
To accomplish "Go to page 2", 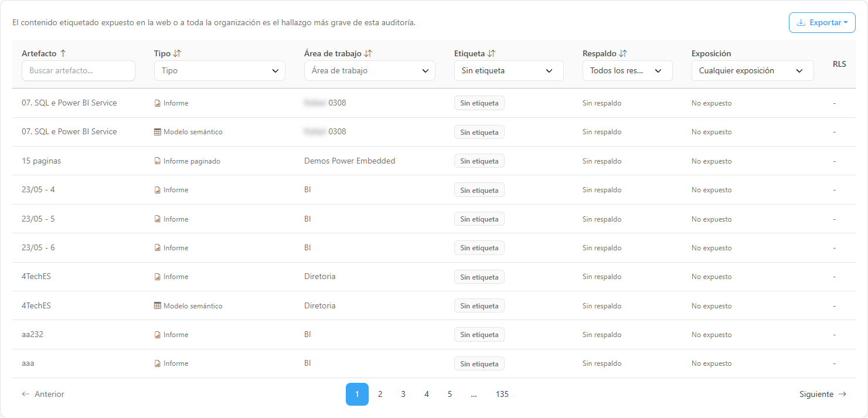I will tap(380, 395).
